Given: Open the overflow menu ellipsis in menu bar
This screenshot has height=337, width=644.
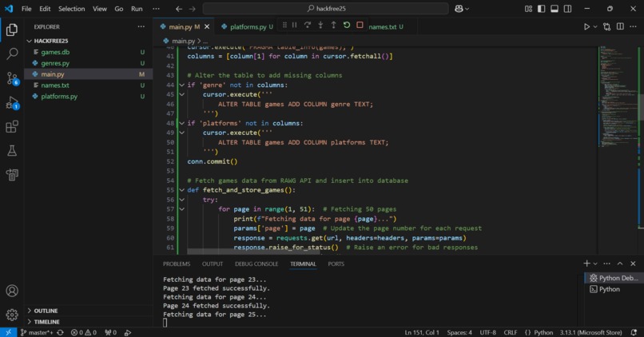Looking at the screenshot, I should [156, 9].
